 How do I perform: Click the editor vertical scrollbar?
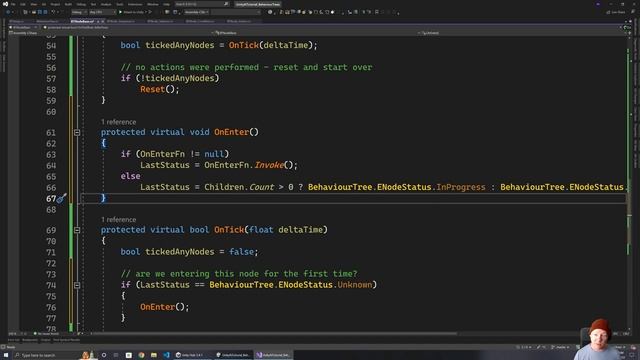click(630, 184)
